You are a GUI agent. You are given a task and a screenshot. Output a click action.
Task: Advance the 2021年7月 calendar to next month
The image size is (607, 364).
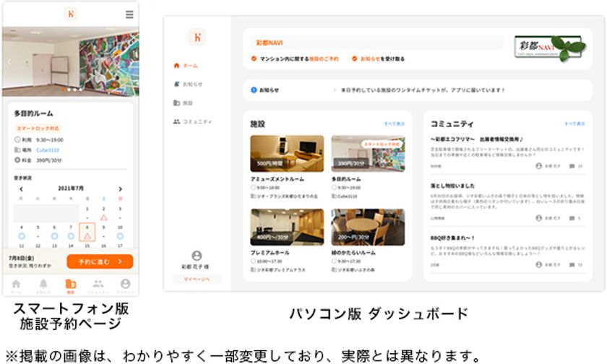(x=121, y=188)
